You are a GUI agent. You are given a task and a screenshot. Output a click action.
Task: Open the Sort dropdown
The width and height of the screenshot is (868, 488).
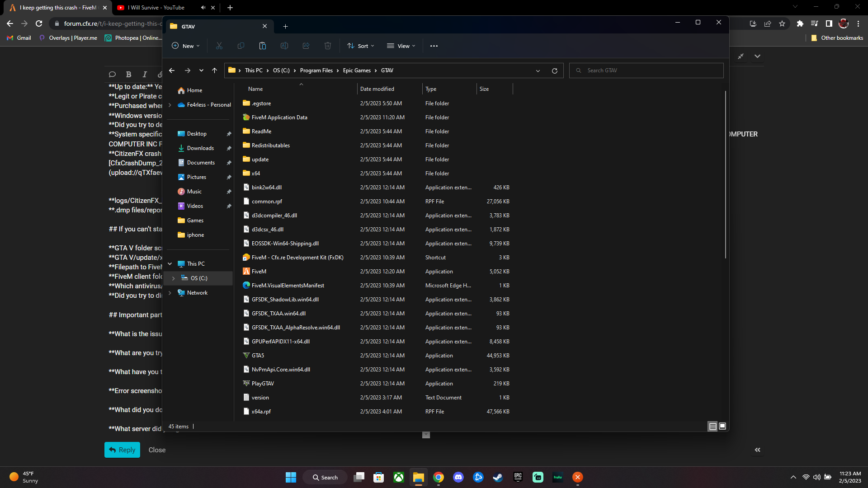coord(361,46)
